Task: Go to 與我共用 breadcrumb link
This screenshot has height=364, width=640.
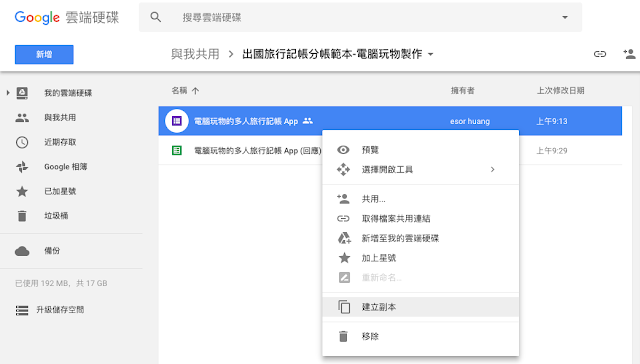Action: pos(195,54)
